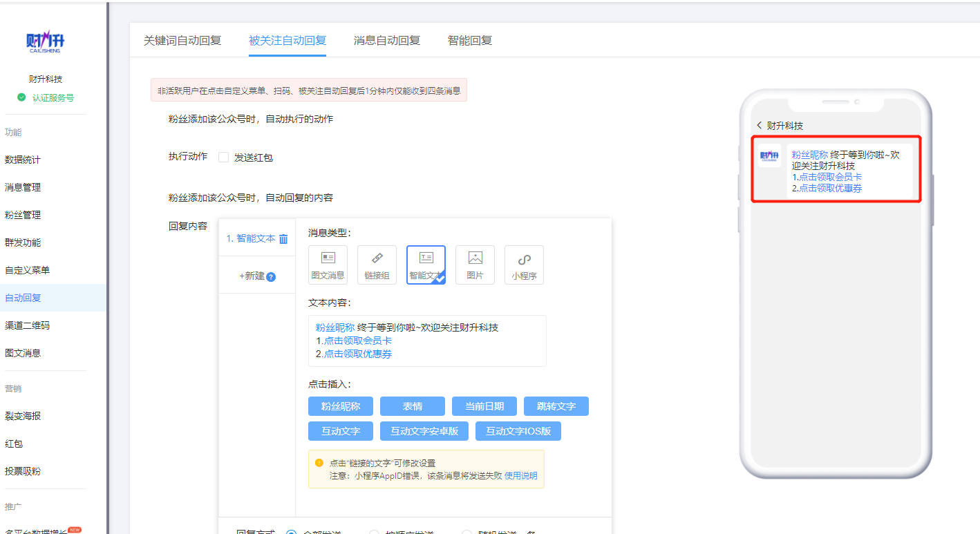Select reply item 1. 智能文本
The height and width of the screenshot is (534, 980).
[251, 238]
